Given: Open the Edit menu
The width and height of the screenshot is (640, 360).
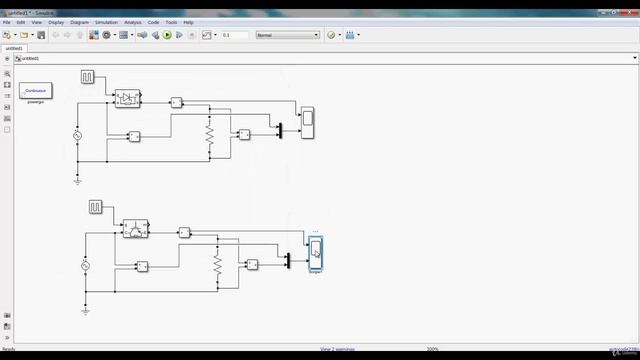Looking at the screenshot, I should pos(21,22).
